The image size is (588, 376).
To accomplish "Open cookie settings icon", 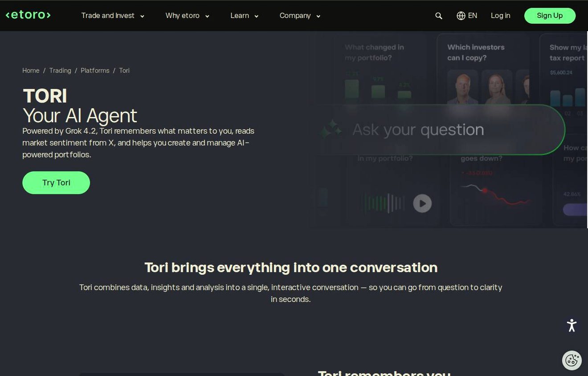I will point(572,360).
